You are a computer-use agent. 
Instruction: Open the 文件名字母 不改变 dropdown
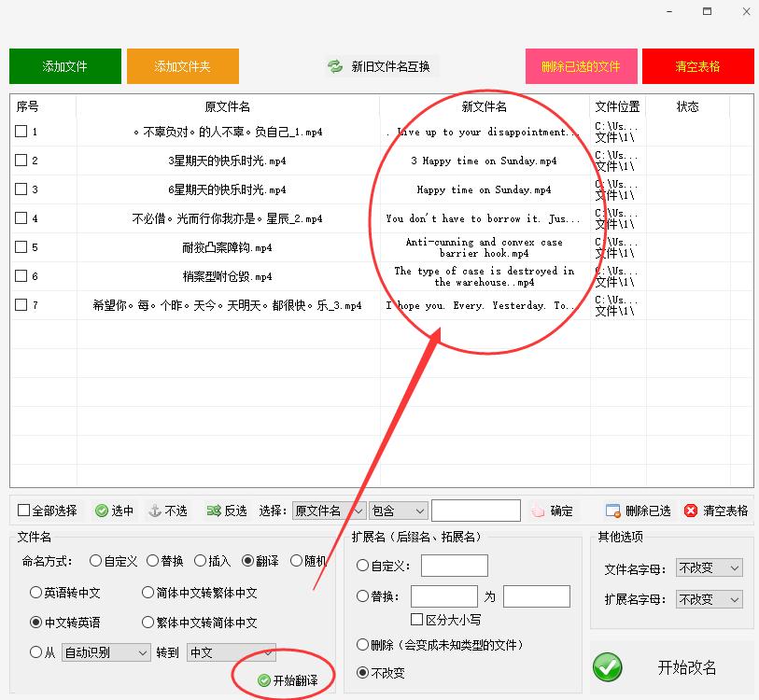(708, 567)
